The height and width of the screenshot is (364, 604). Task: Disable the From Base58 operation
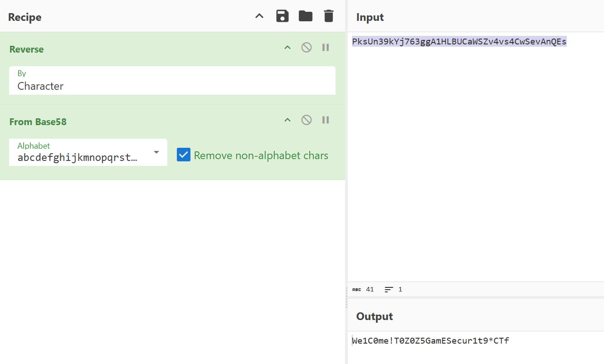tap(307, 120)
